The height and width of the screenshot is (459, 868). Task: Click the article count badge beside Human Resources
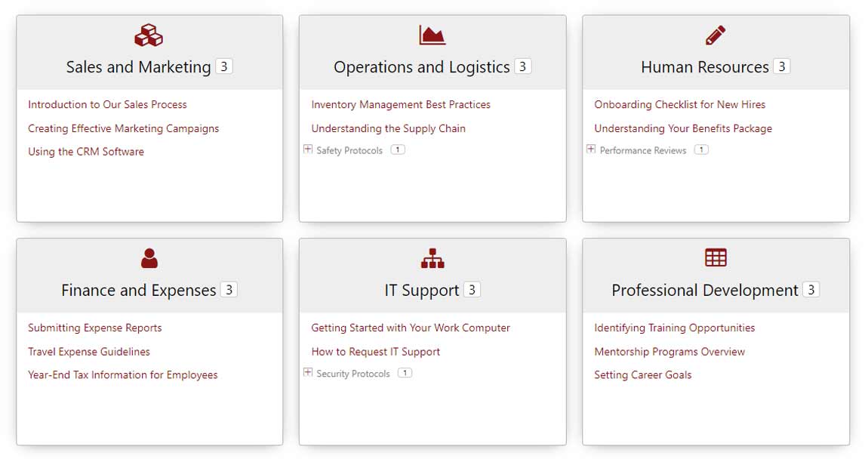point(782,66)
